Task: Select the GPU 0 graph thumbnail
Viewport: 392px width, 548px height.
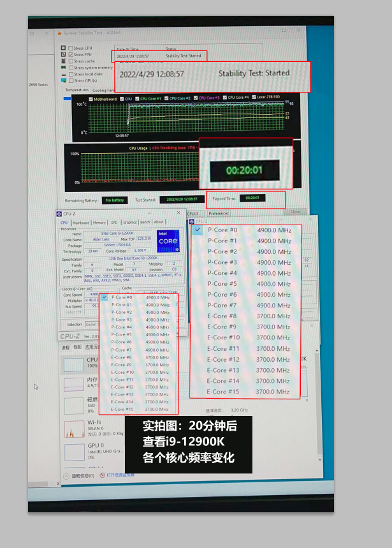Action: tap(75, 452)
